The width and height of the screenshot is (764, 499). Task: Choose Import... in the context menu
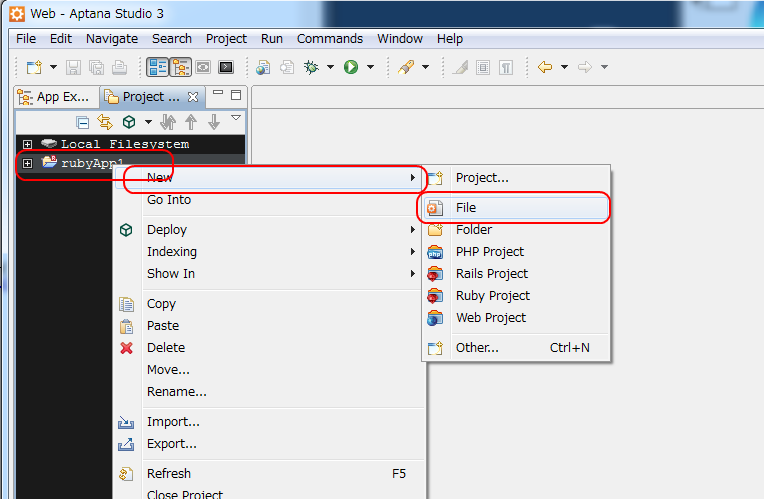267,422
